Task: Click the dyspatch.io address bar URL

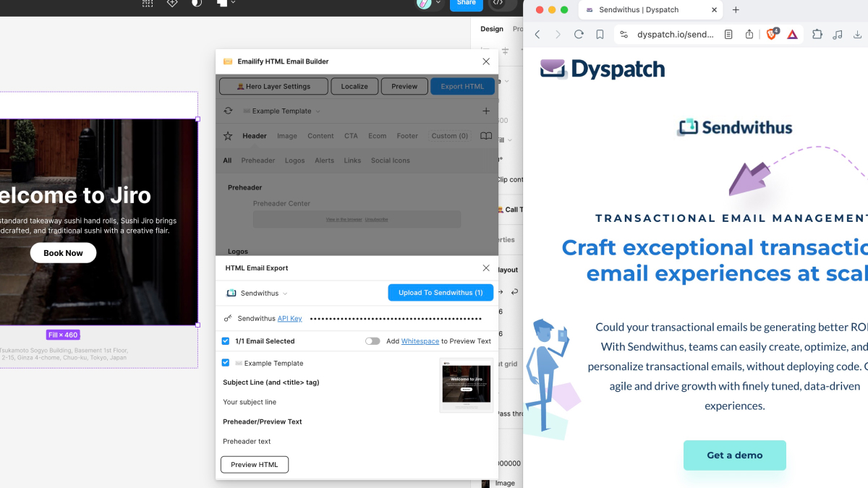Action: click(676, 34)
